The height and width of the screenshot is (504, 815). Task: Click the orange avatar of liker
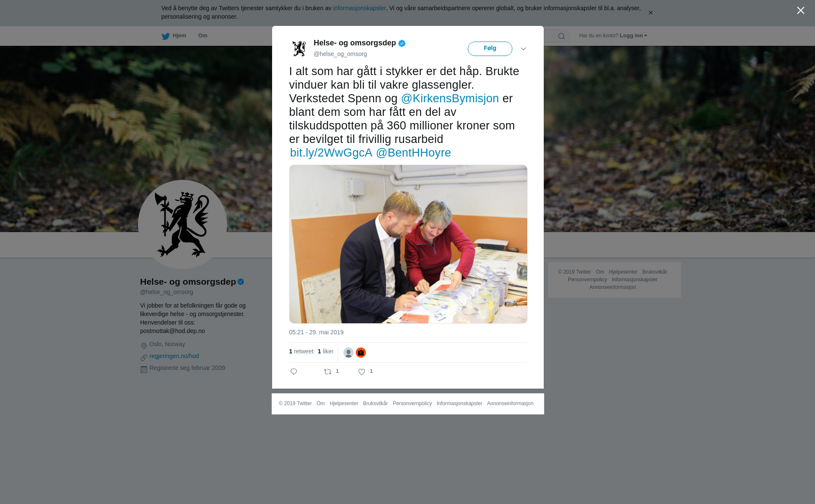[x=361, y=353]
